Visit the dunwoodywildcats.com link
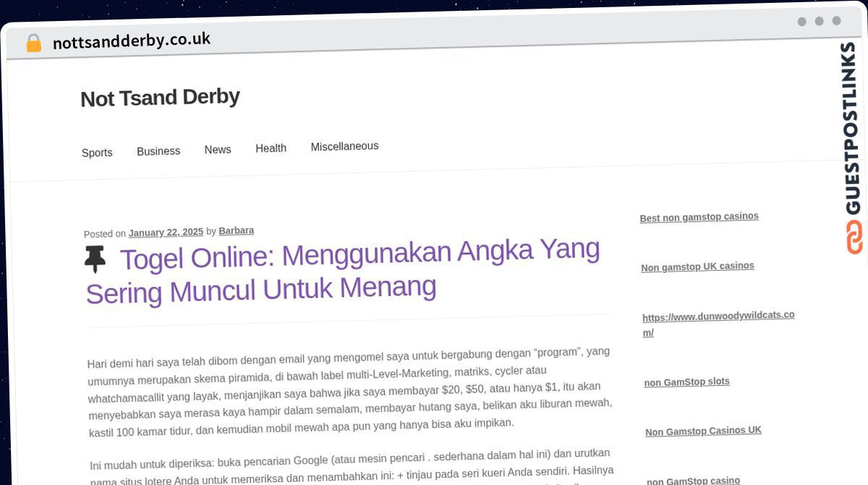This screenshot has width=868, height=485. coord(718,324)
